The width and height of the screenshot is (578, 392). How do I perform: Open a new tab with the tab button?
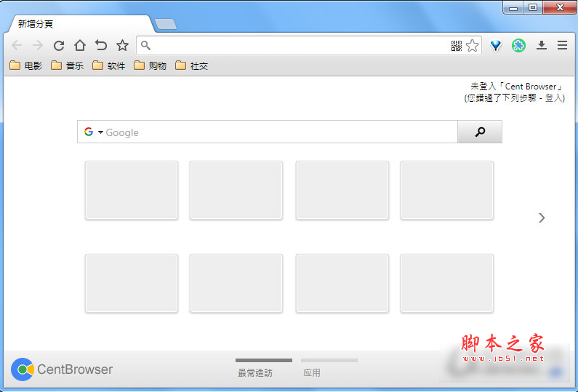tap(166, 24)
